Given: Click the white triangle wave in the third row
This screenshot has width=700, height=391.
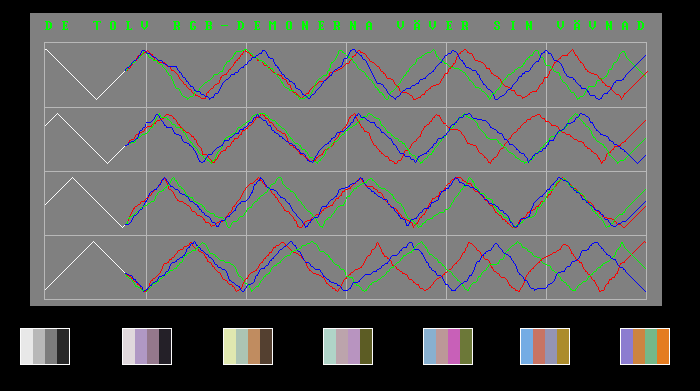Looking at the screenshot, I should tap(85, 202).
